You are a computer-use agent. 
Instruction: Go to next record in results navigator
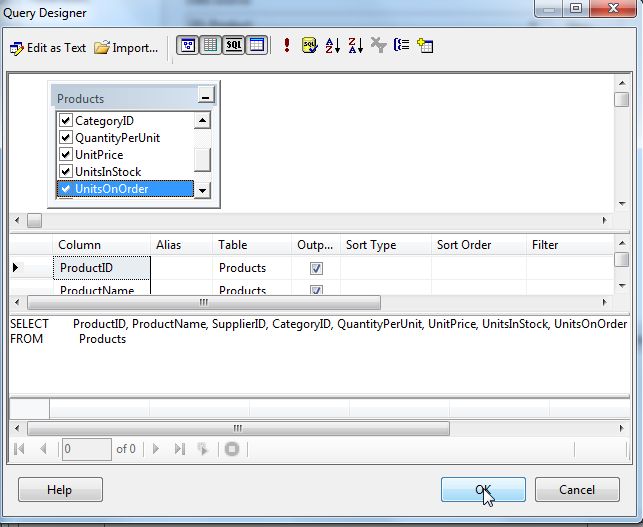click(155, 449)
